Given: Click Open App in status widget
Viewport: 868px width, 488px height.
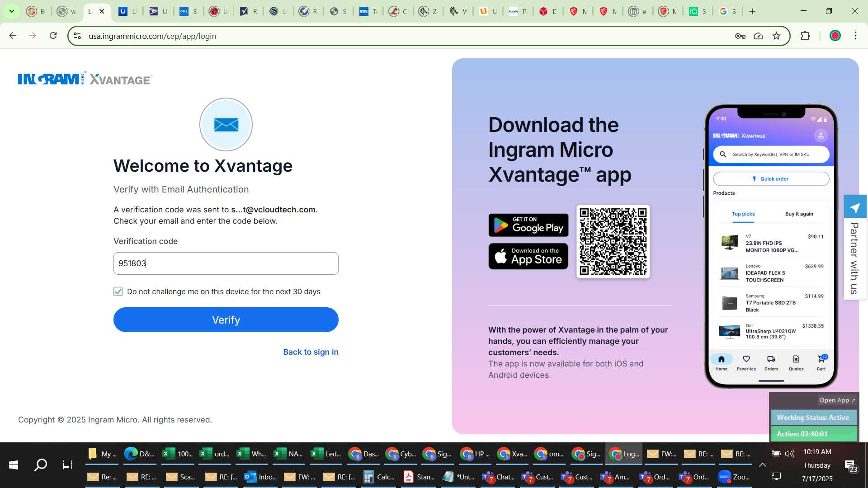Looking at the screenshot, I should (837, 400).
